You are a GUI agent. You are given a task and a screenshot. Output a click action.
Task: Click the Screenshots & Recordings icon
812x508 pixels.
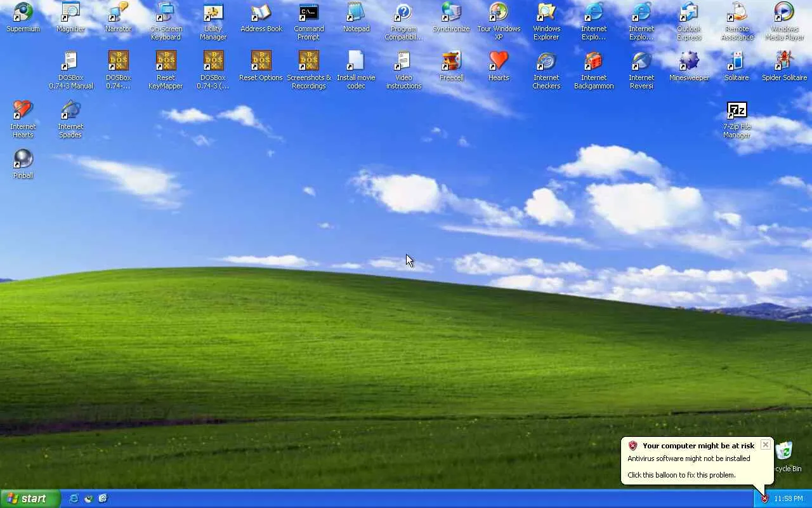pos(309,70)
